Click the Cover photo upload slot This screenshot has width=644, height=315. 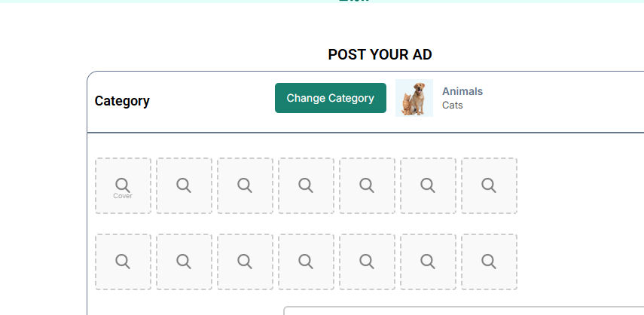[x=123, y=185]
